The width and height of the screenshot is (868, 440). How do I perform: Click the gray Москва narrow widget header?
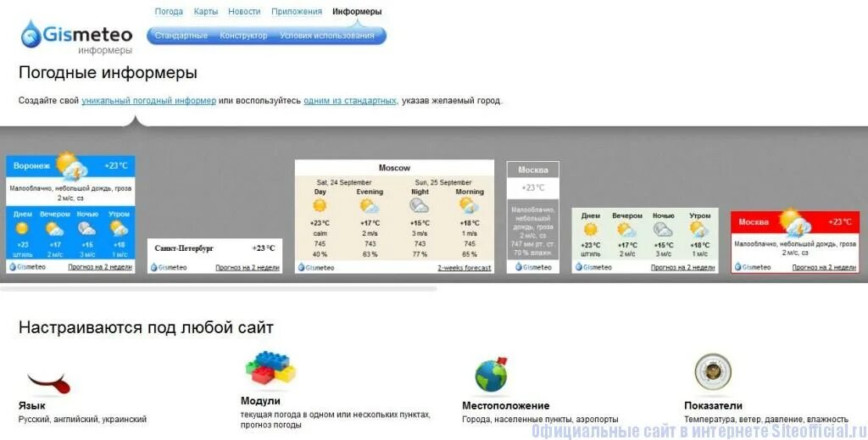(x=533, y=170)
